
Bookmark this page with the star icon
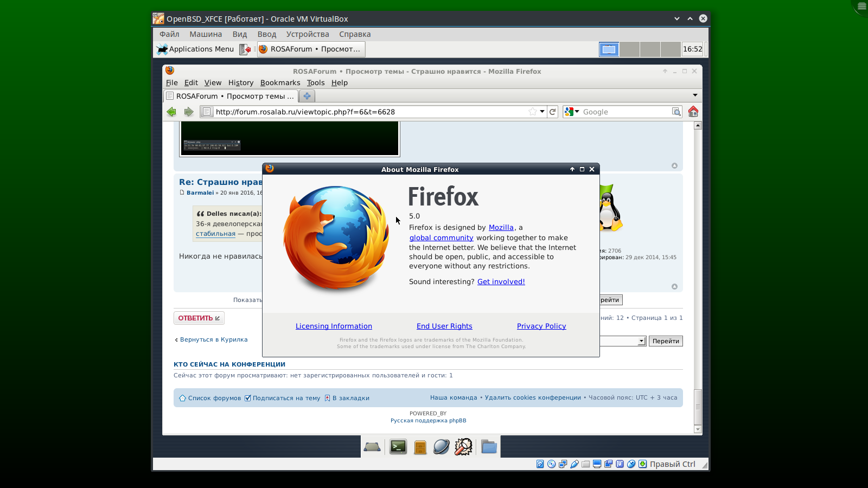533,112
